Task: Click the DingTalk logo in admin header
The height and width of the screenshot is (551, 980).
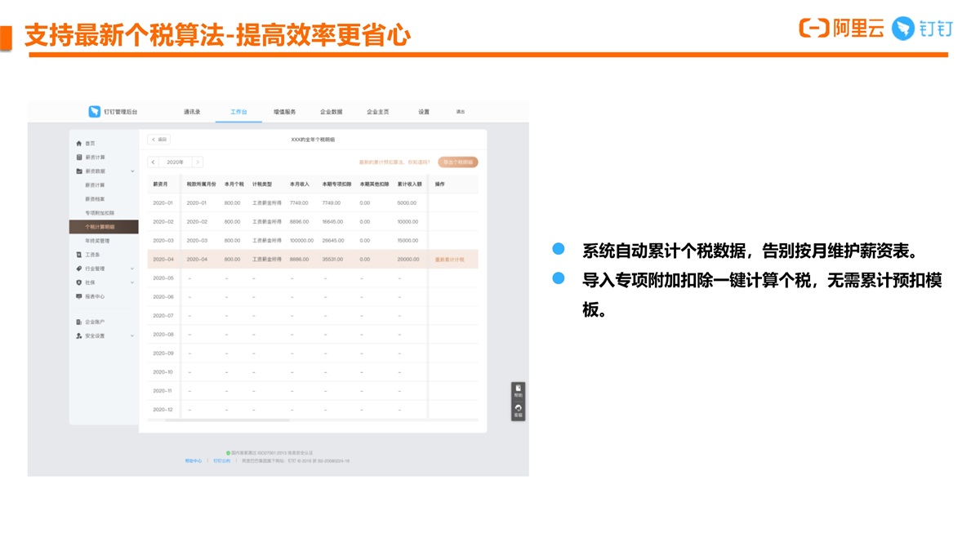Action: click(x=95, y=112)
